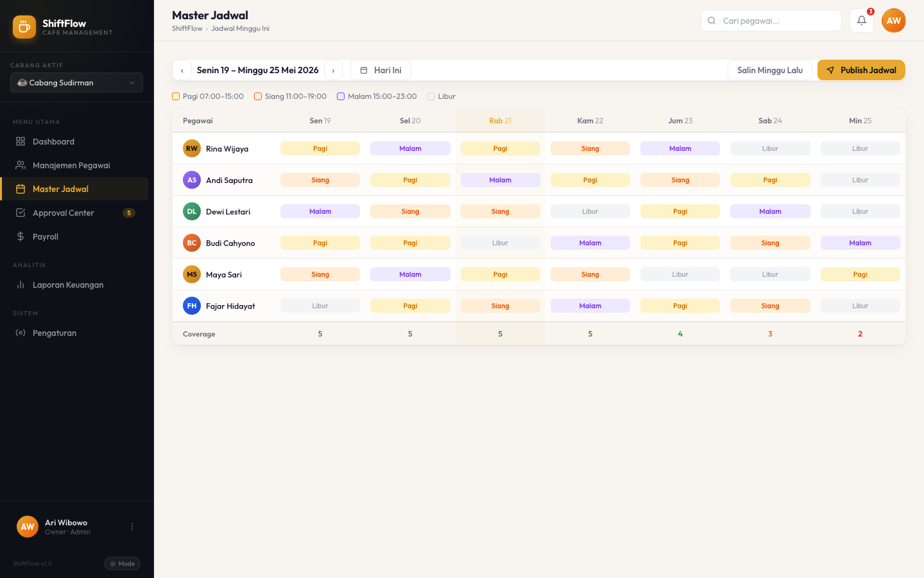Screen dimensions: 924x578
Task: Click the Publish Jadwal button
Action: 861,70
